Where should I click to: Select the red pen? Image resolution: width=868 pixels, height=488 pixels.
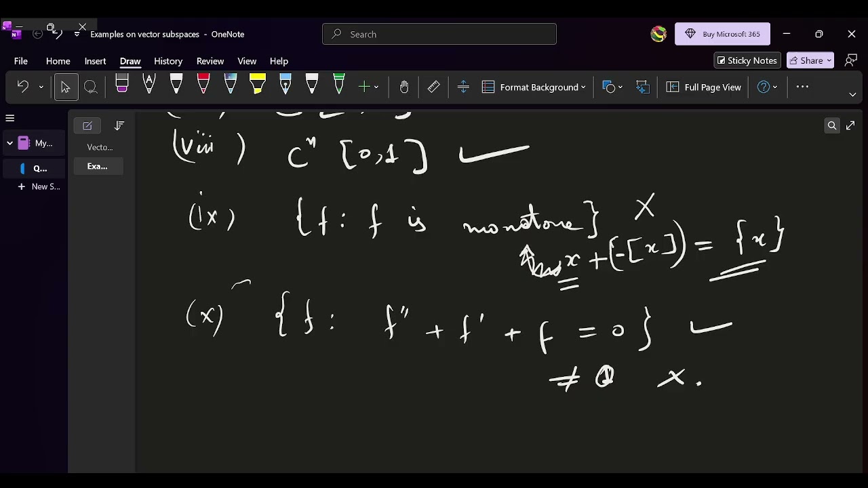(x=203, y=84)
